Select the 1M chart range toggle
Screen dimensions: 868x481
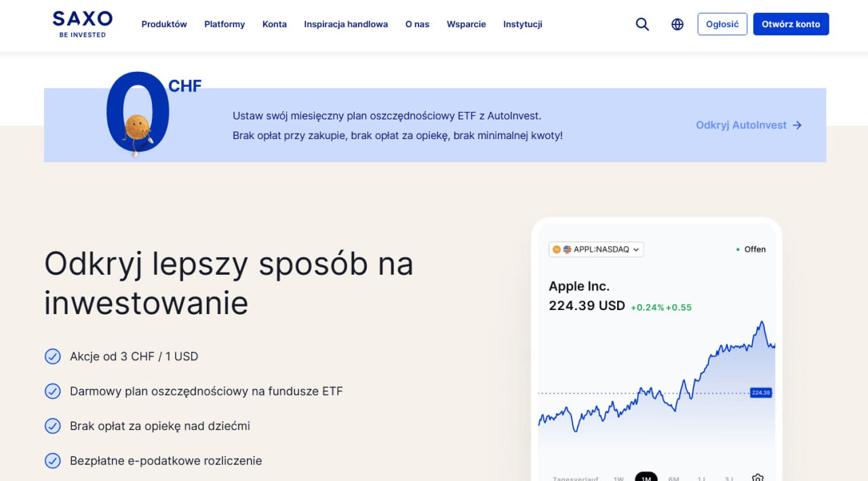coord(646,477)
